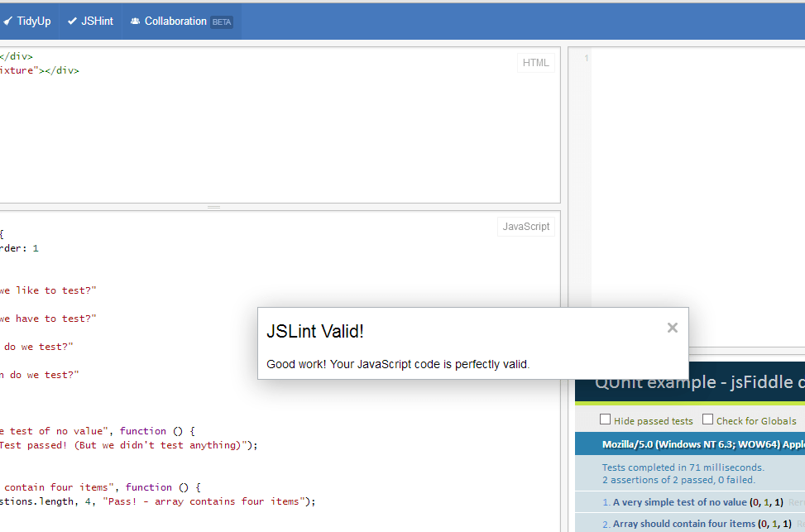Screen dimensions: 805x532
Task: Open test result 'Array should contain four items'
Action: [x=684, y=524]
